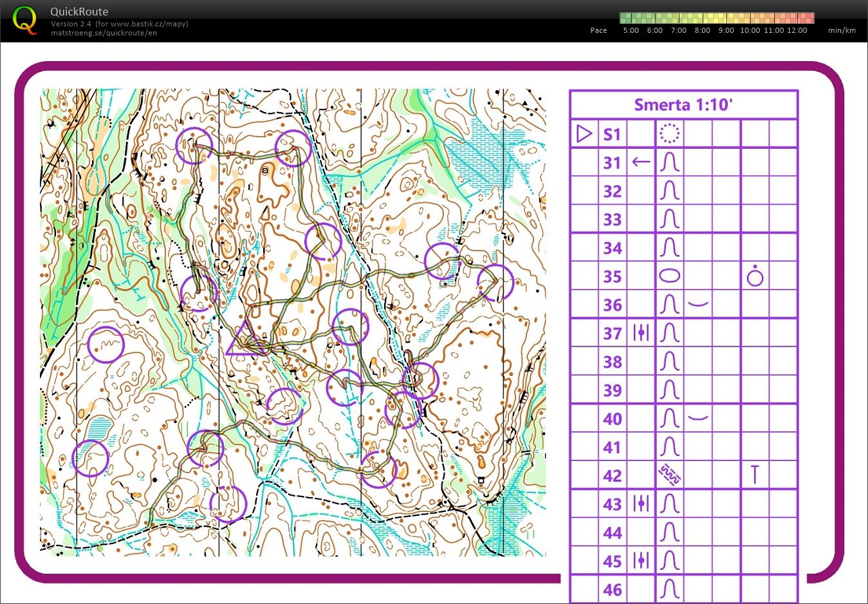Viewport: 868px width, 604px height.
Task: Click the QuickRoute Q logo
Action: point(24,19)
